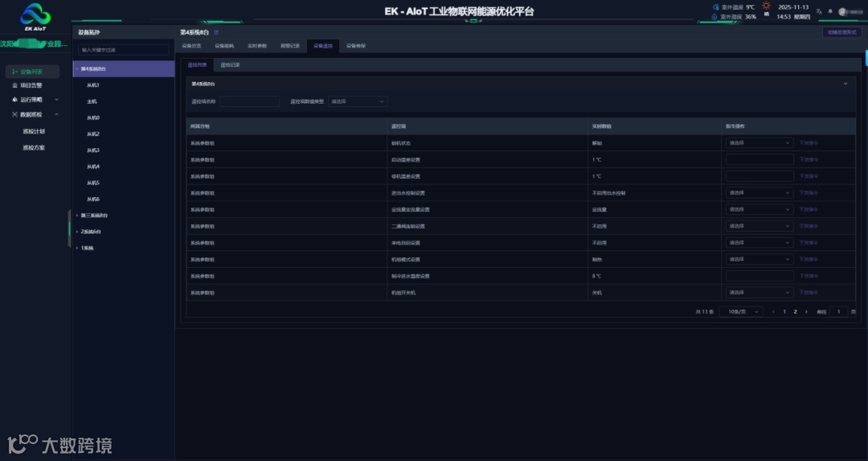Expand the 2系统6台 tree node
The height and width of the screenshot is (461, 868).
[x=77, y=232]
